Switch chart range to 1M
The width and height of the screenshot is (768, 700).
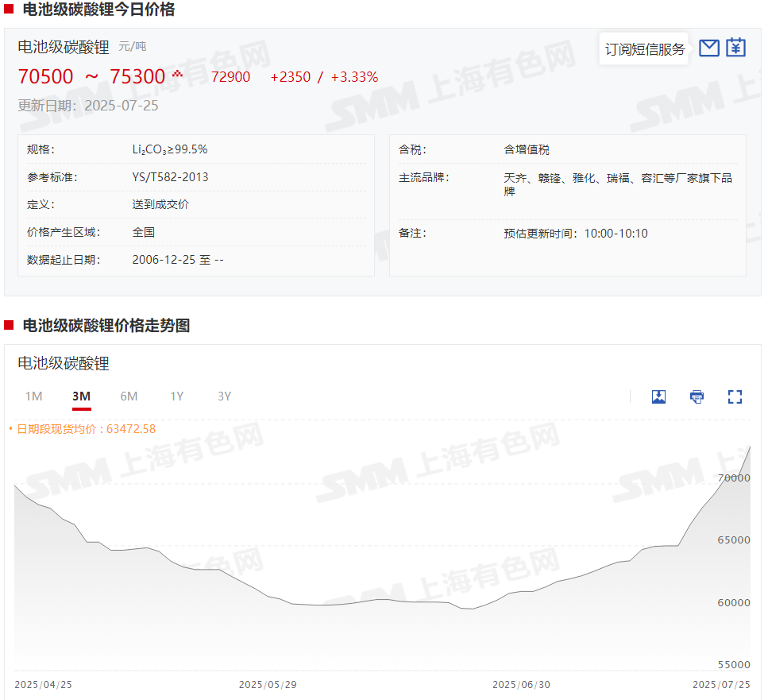[x=33, y=396]
